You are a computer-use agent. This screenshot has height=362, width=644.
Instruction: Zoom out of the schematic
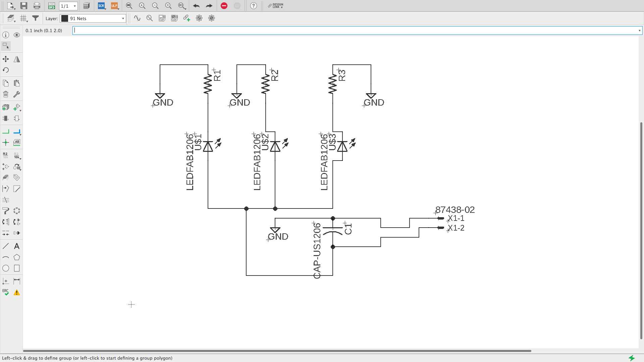tap(155, 6)
